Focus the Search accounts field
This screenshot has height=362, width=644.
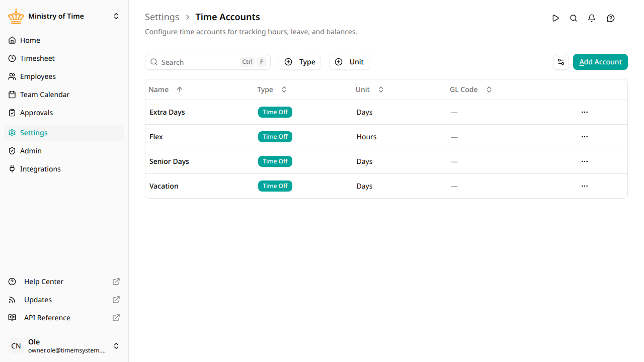coord(208,62)
